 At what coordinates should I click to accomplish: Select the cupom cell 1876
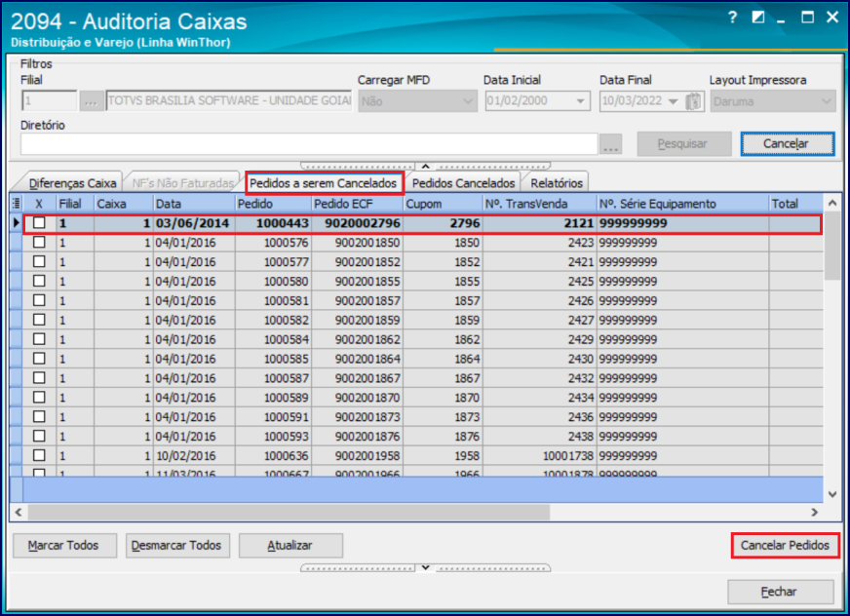(x=443, y=437)
